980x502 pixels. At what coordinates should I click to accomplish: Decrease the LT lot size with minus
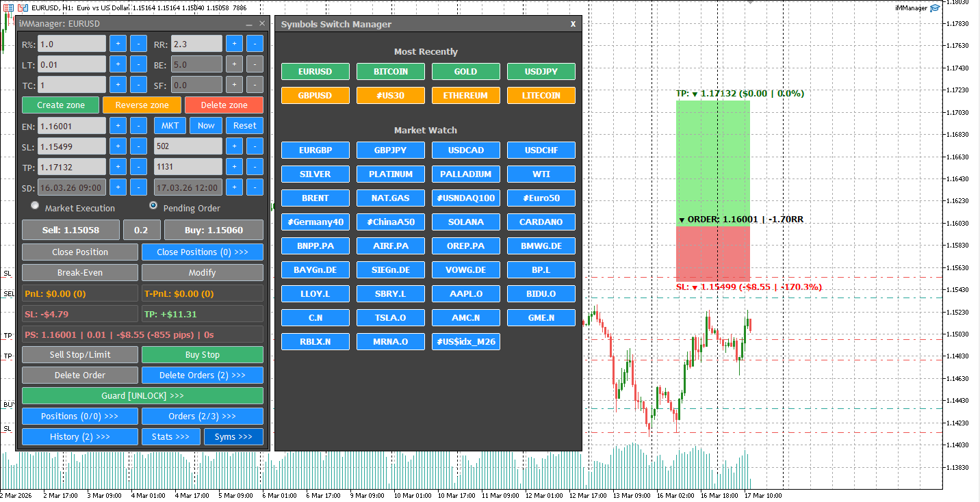coord(138,64)
